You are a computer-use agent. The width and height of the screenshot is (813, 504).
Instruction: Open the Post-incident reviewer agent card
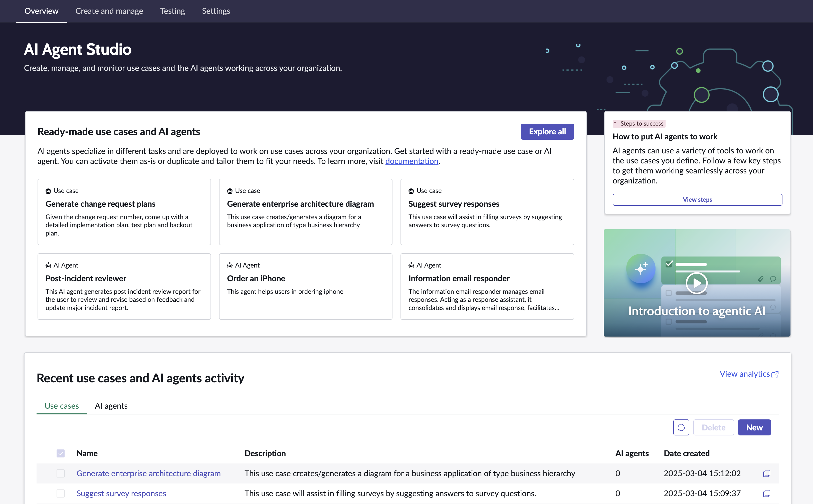tap(124, 287)
